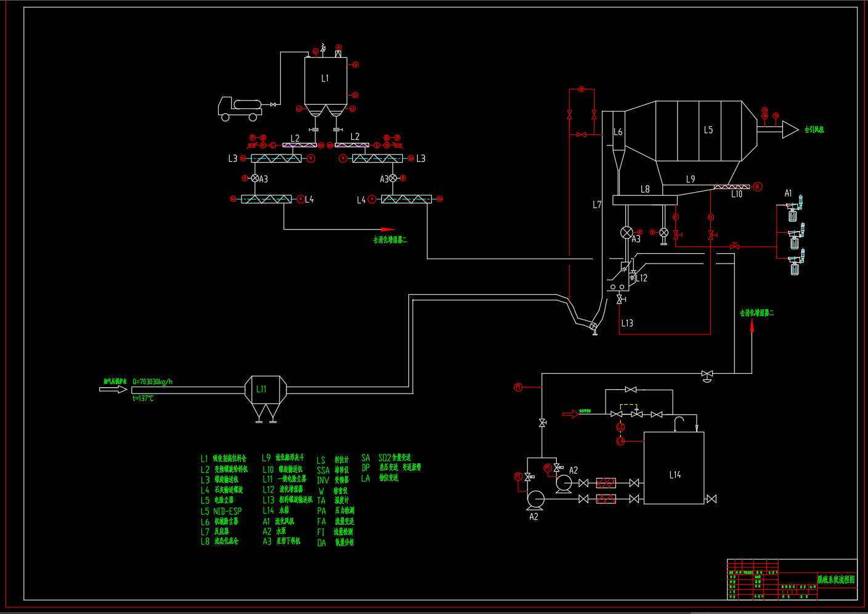The width and height of the screenshot is (868, 614).
Task: Select the L10 螺旋输送机 legend entry
Action: [283, 469]
